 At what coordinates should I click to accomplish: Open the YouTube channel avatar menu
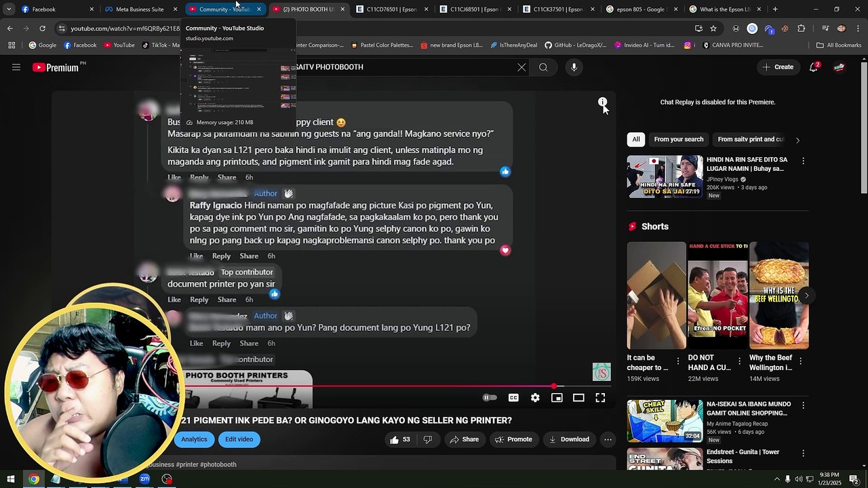(840, 67)
